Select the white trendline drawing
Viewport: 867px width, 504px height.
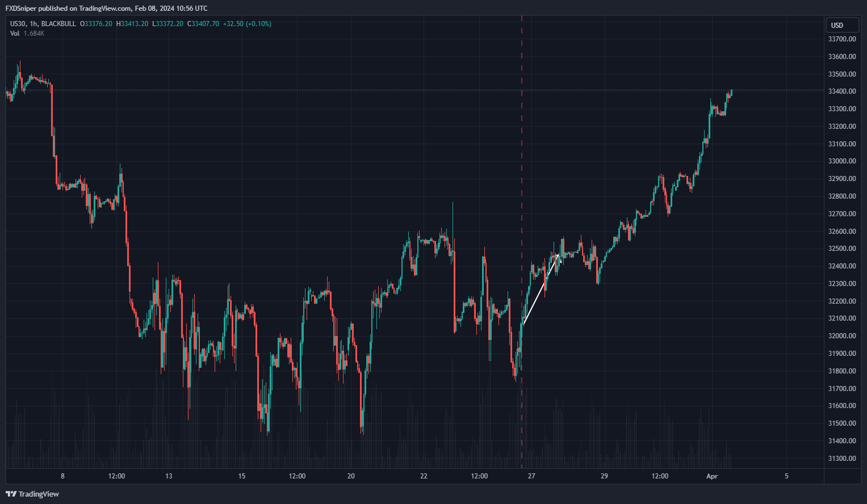[540, 290]
